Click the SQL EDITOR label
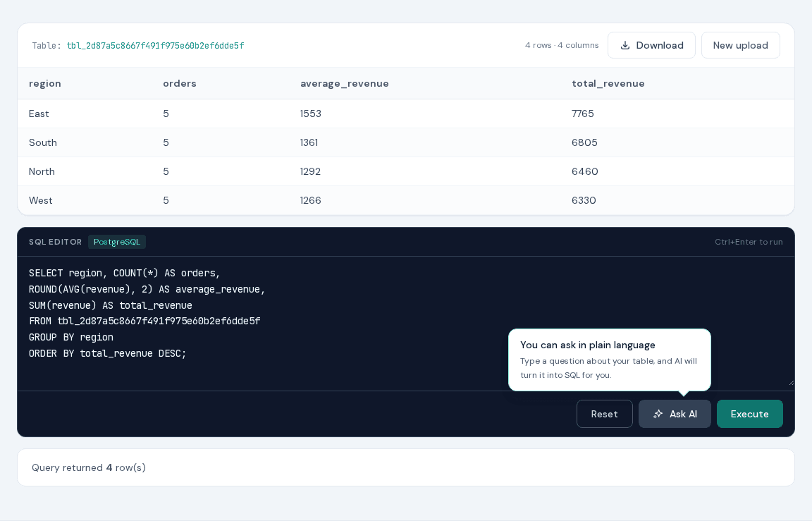 pos(56,242)
